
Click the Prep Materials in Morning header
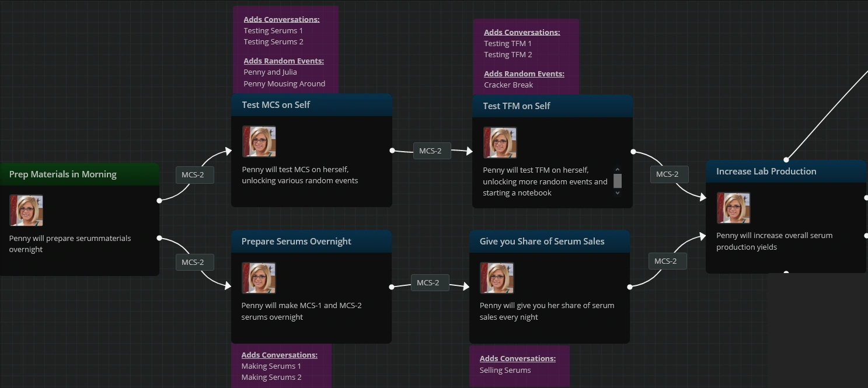(x=63, y=174)
